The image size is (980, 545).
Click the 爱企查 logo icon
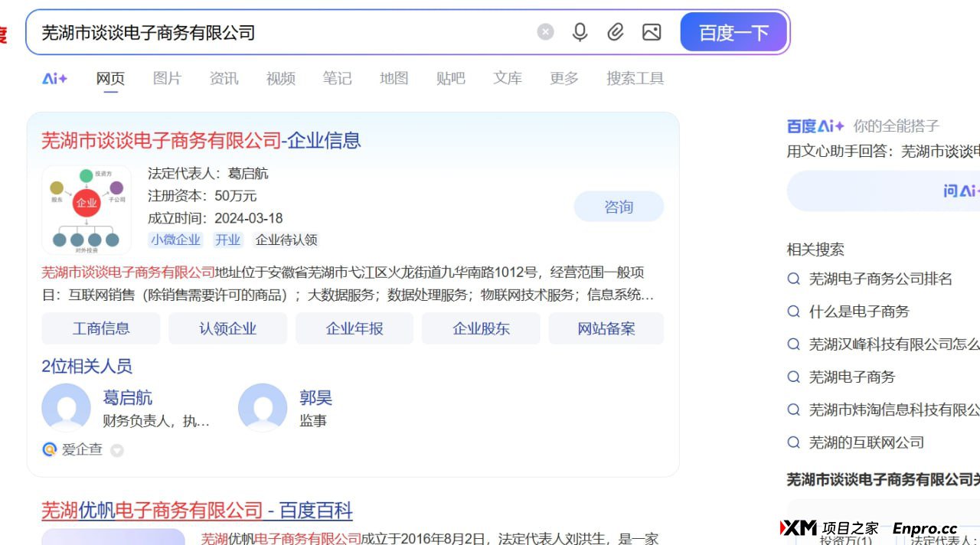(x=48, y=450)
